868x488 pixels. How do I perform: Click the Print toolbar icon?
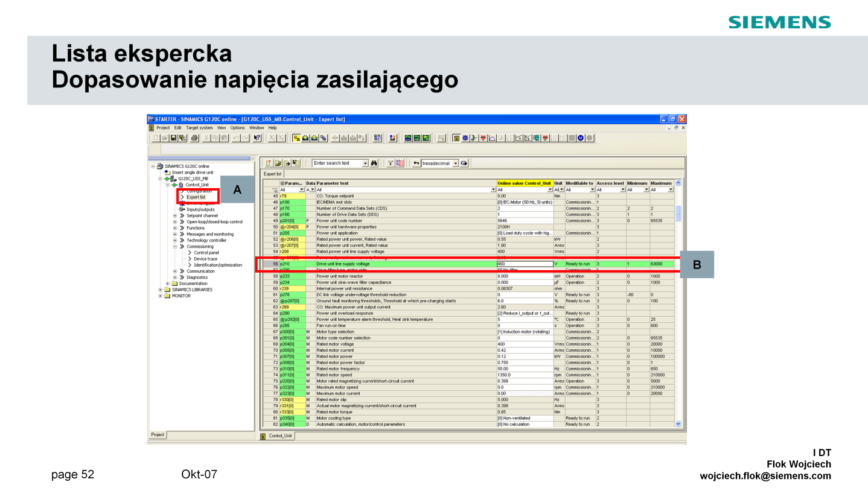194,138
